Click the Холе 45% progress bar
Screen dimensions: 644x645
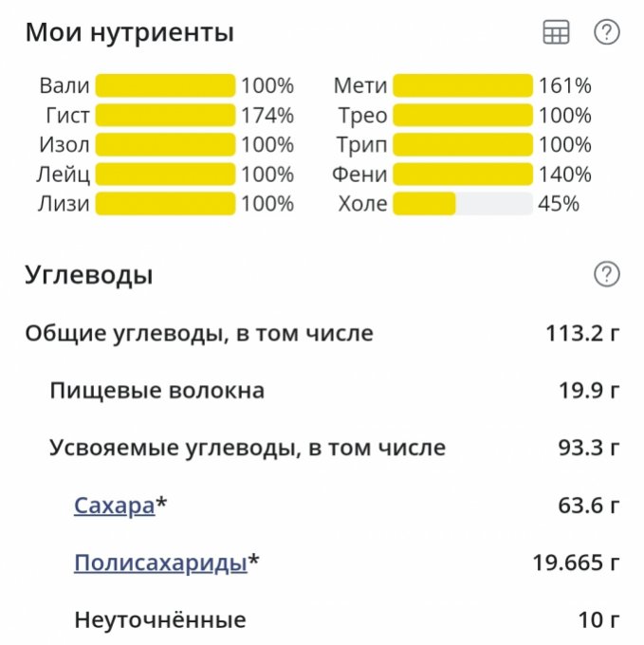pos(463,204)
